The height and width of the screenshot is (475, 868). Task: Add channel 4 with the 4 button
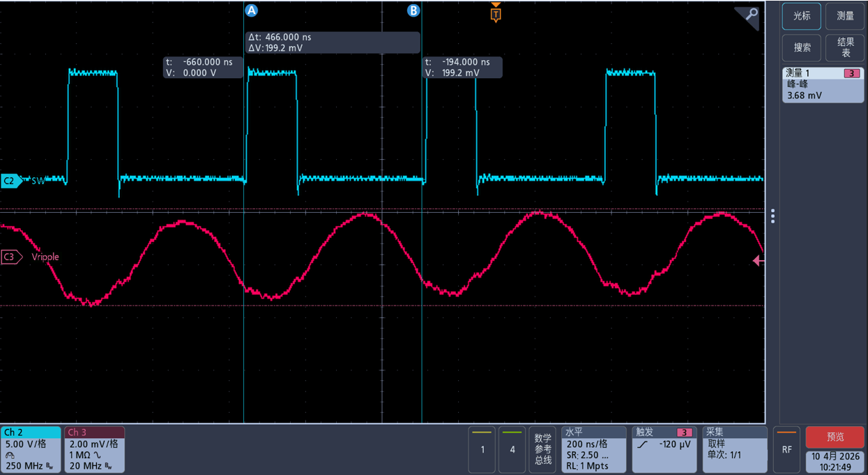[512, 449]
